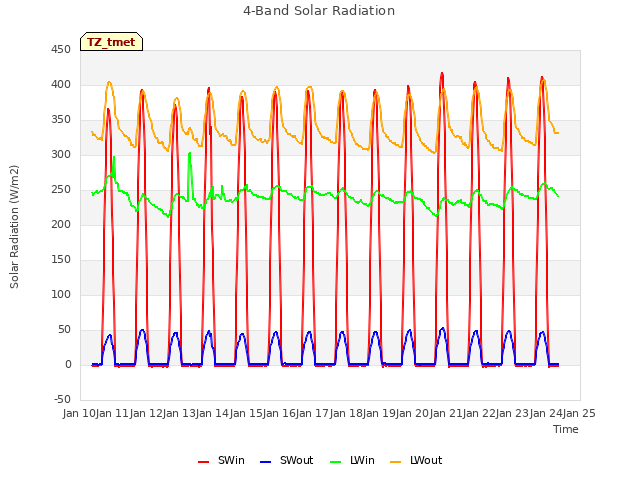Toggle the SWout series in legend
This screenshot has height=480, width=640.
coord(286,460)
